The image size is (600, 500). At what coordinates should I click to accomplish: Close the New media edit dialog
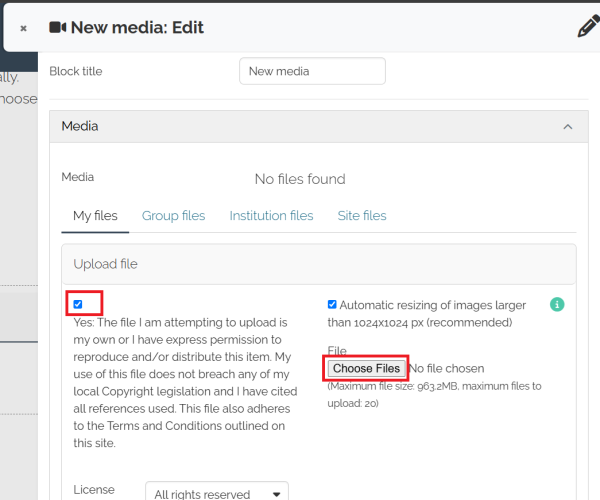pyautogui.click(x=23, y=28)
